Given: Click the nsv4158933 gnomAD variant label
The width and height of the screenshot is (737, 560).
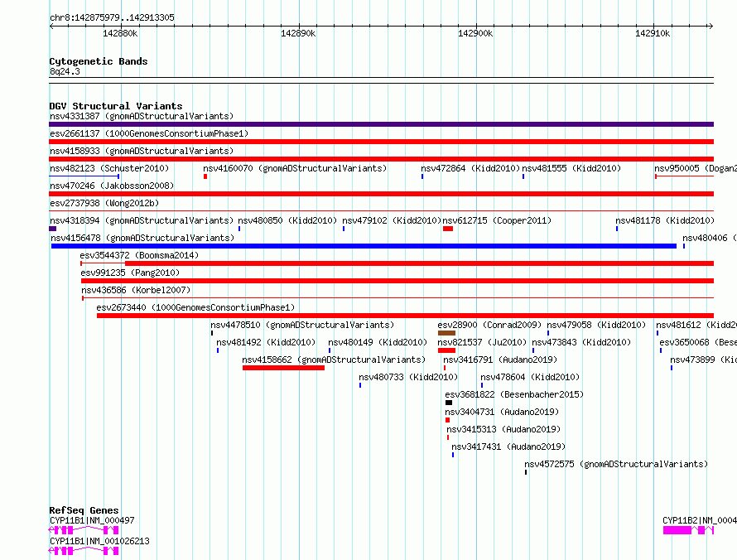Looking at the screenshot, I should pyautogui.click(x=142, y=151).
